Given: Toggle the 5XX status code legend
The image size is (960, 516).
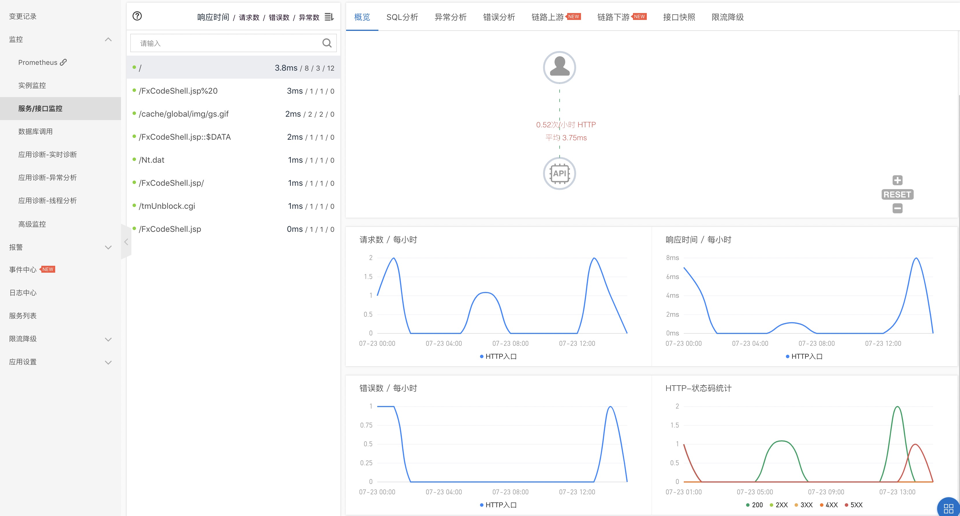Looking at the screenshot, I should (x=854, y=505).
